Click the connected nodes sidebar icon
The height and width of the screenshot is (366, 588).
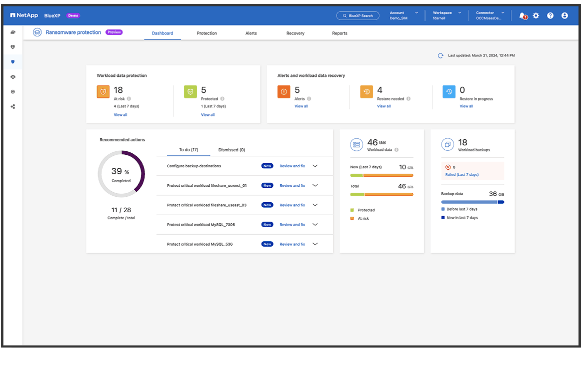(13, 107)
